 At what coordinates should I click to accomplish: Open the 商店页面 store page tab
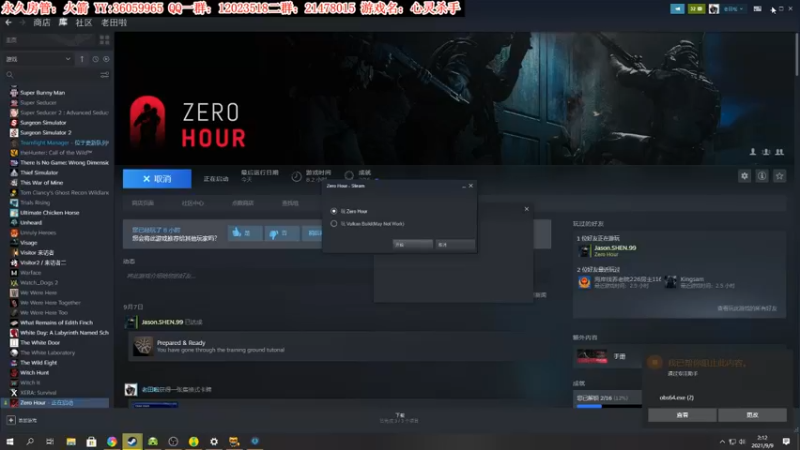click(x=142, y=203)
